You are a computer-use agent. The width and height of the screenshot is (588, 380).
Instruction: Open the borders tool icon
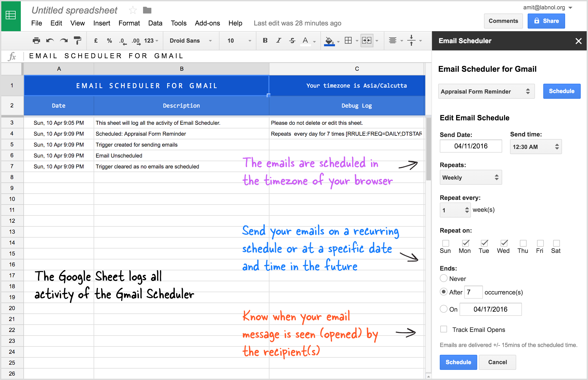coord(348,41)
